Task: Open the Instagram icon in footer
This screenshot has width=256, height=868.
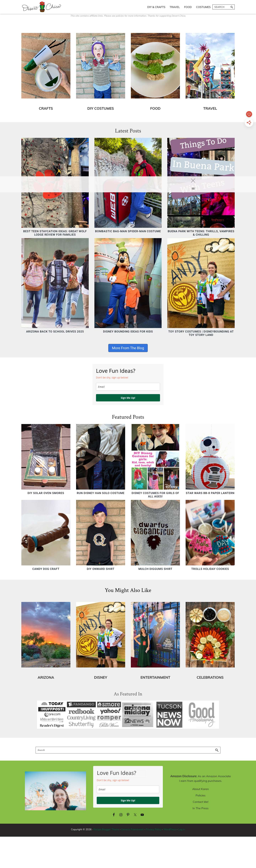Action: pos(121,815)
